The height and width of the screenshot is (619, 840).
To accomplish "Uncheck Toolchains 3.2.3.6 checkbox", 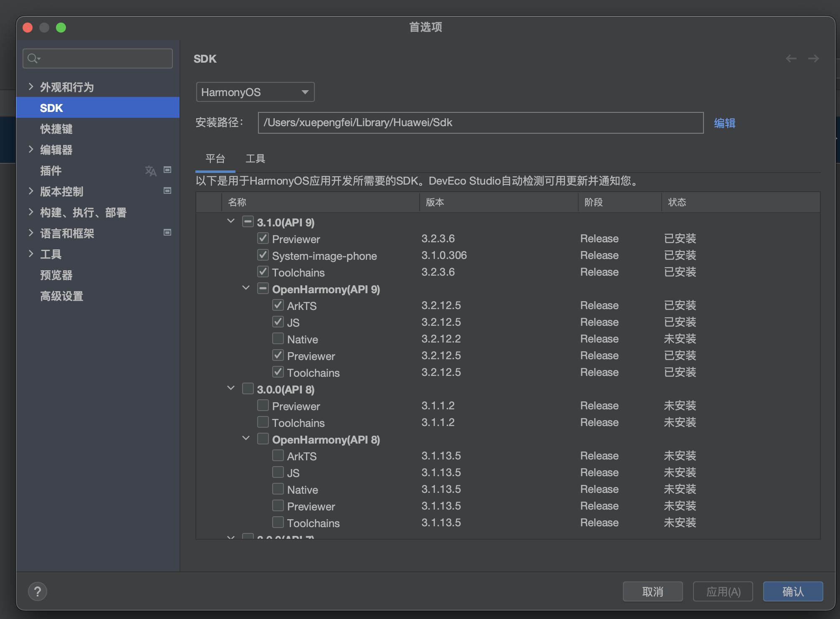I will 263,271.
